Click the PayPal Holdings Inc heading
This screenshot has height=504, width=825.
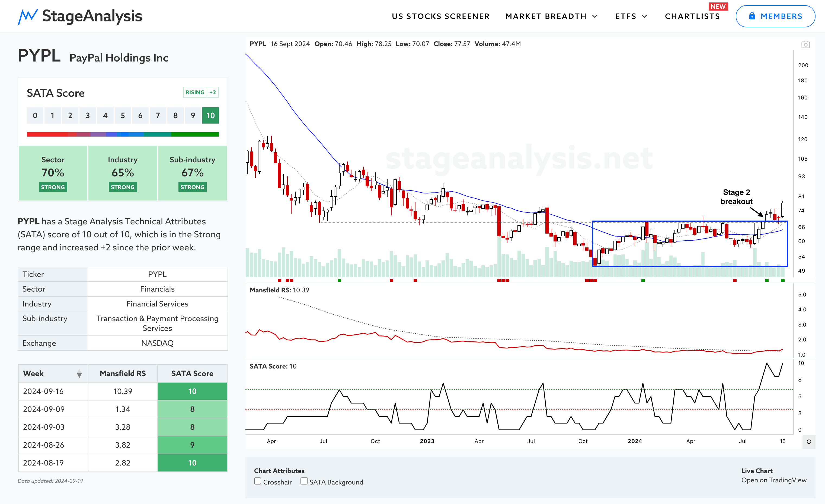coord(119,58)
